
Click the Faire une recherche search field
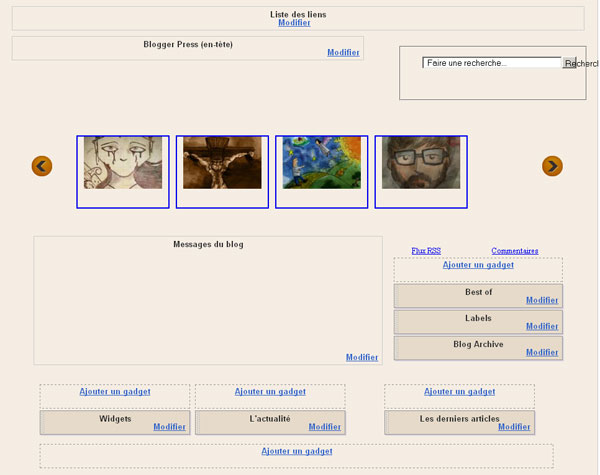pos(492,63)
